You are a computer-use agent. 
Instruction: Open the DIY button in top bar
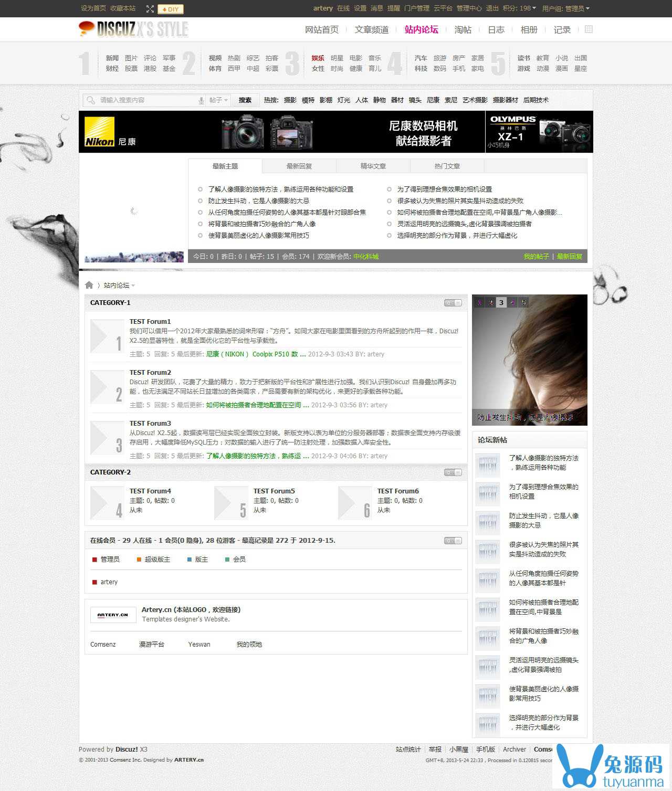pyautogui.click(x=171, y=9)
